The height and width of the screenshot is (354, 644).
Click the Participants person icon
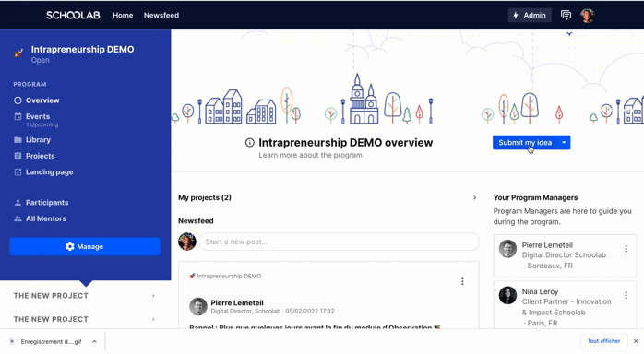coord(18,202)
